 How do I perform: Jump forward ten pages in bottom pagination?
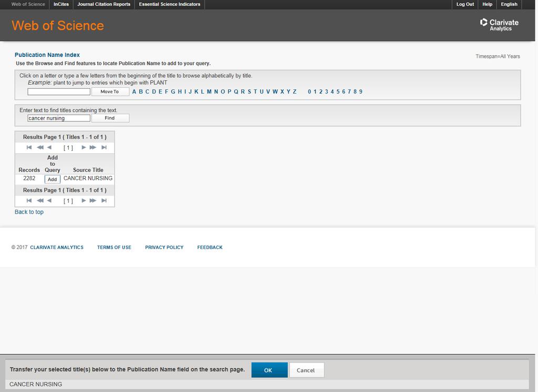pyautogui.click(x=93, y=200)
